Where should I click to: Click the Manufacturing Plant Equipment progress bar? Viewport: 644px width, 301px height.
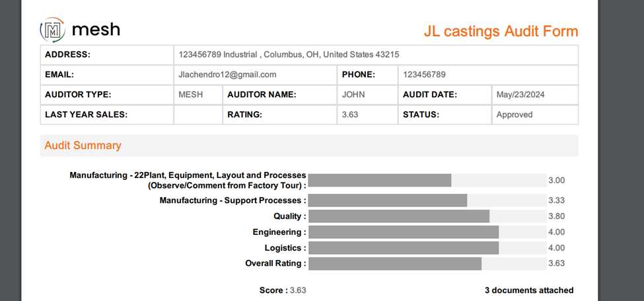(380, 181)
